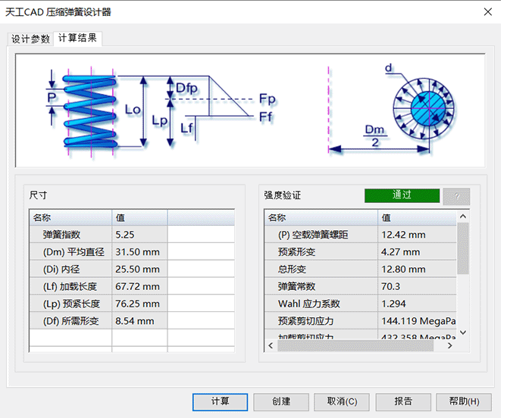Click the value 8.54 mm
Viewport: 532px width, 418px height.
click(x=135, y=321)
